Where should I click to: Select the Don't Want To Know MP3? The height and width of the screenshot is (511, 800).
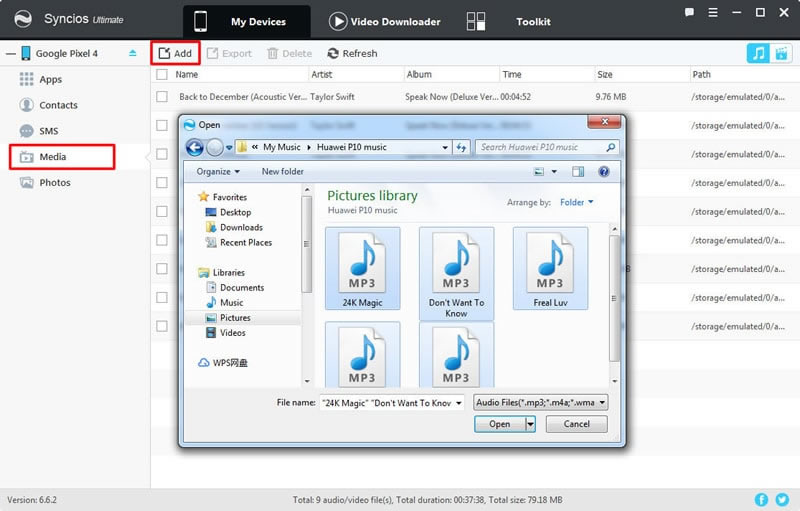pyautogui.click(x=456, y=274)
